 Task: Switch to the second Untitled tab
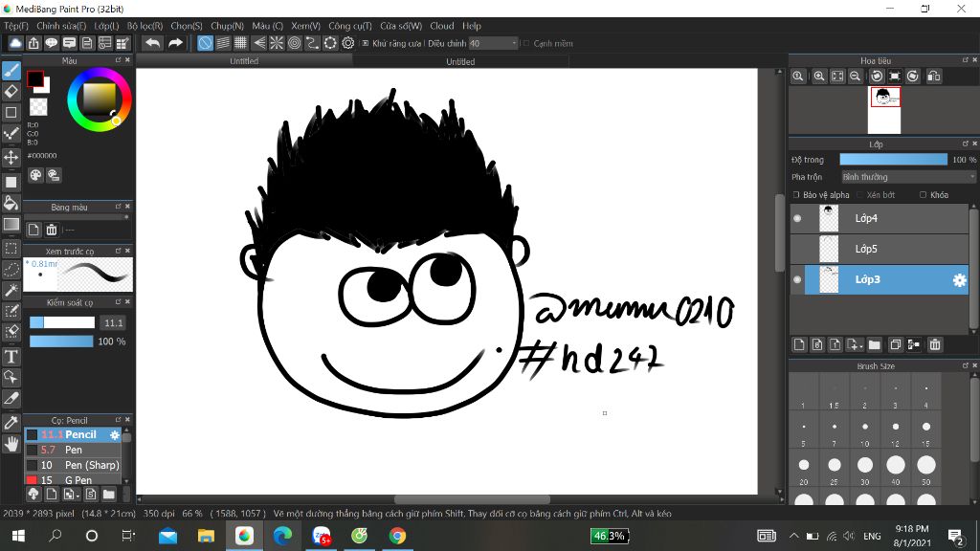[x=460, y=61]
